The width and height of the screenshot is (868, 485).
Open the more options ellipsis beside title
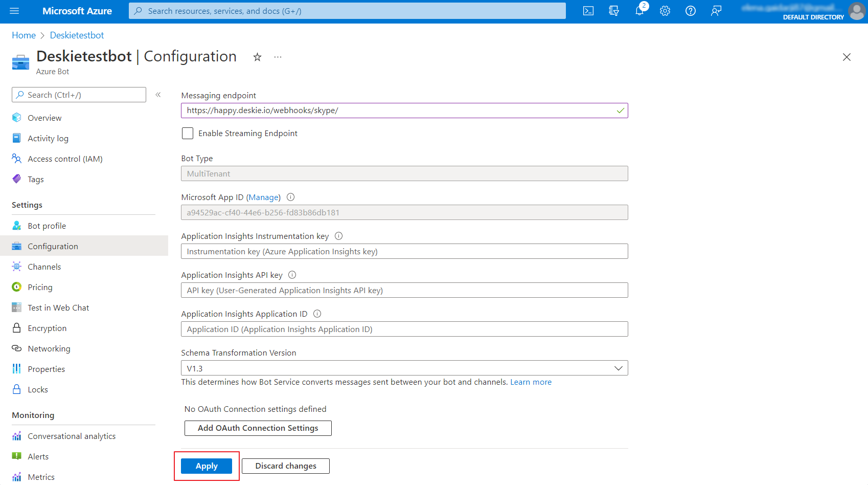(x=278, y=57)
